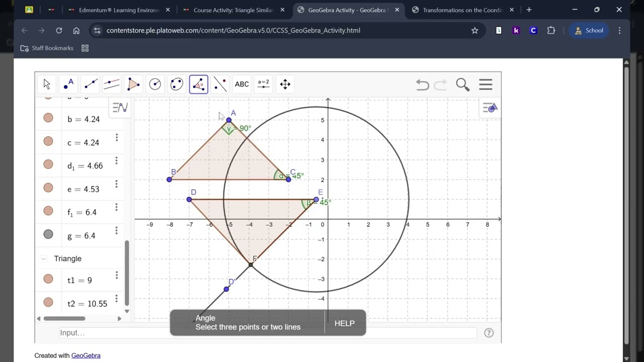Select the Ellipse conic tool
644x362 pixels.
tap(177, 84)
